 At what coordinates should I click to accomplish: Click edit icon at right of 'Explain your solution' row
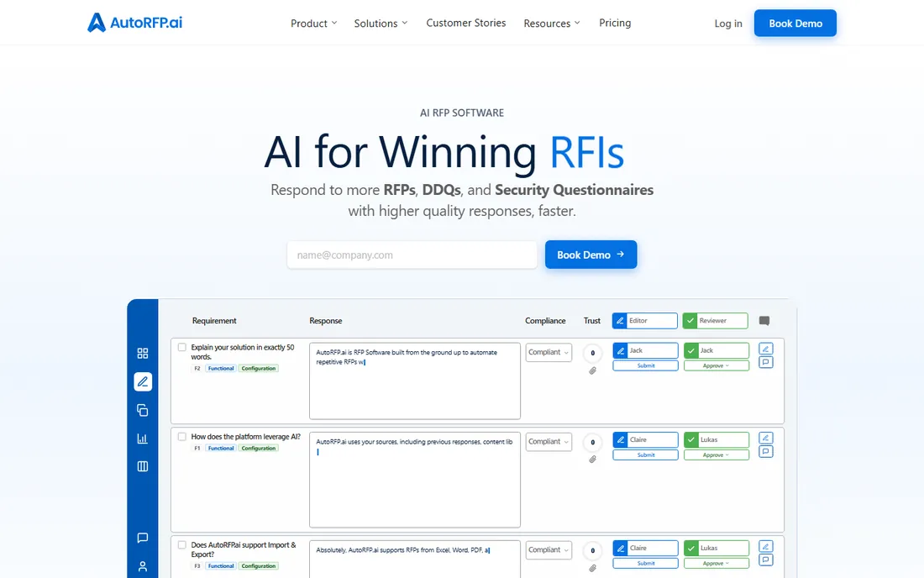pyautogui.click(x=765, y=349)
